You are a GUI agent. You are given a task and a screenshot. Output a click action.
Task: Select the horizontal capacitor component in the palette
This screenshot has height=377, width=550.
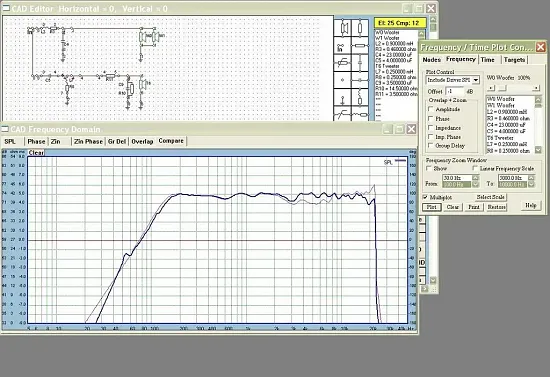pyautogui.click(x=360, y=80)
